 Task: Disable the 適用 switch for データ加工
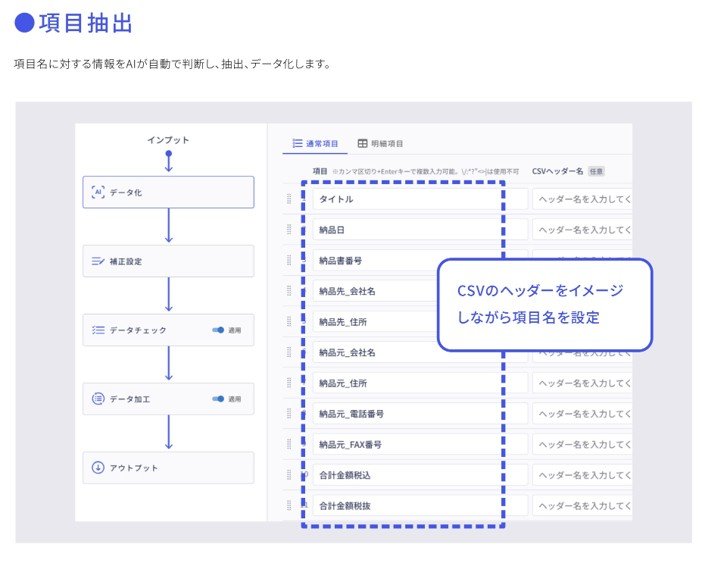pos(218,399)
